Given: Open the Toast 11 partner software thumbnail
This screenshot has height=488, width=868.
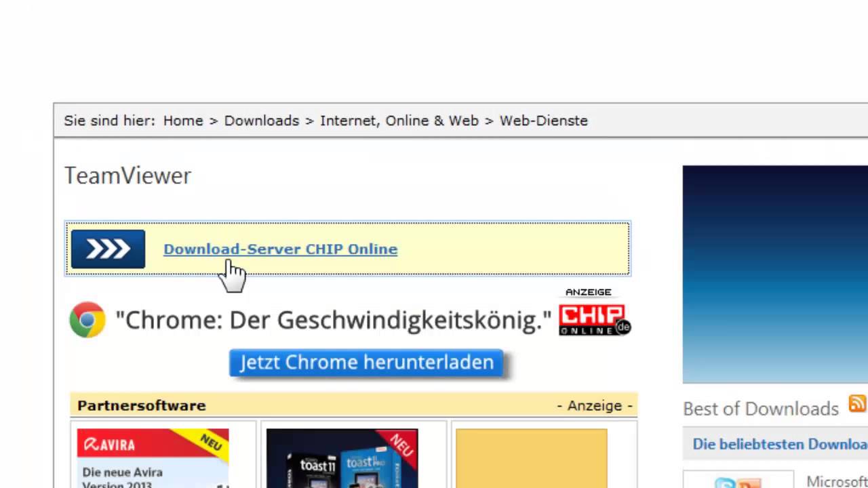Looking at the screenshot, I should (x=342, y=458).
